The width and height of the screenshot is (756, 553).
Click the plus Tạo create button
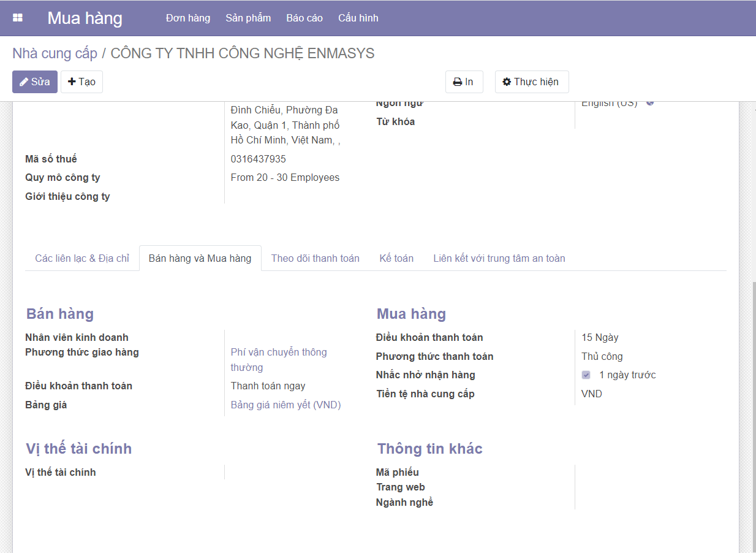[x=81, y=82]
